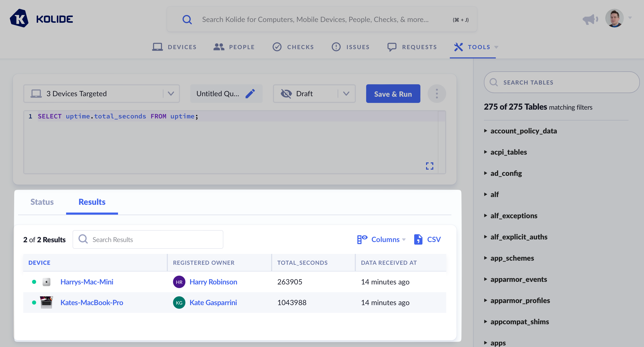644x347 pixels.
Task: Expand the account_policy_data table
Action: click(523, 131)
